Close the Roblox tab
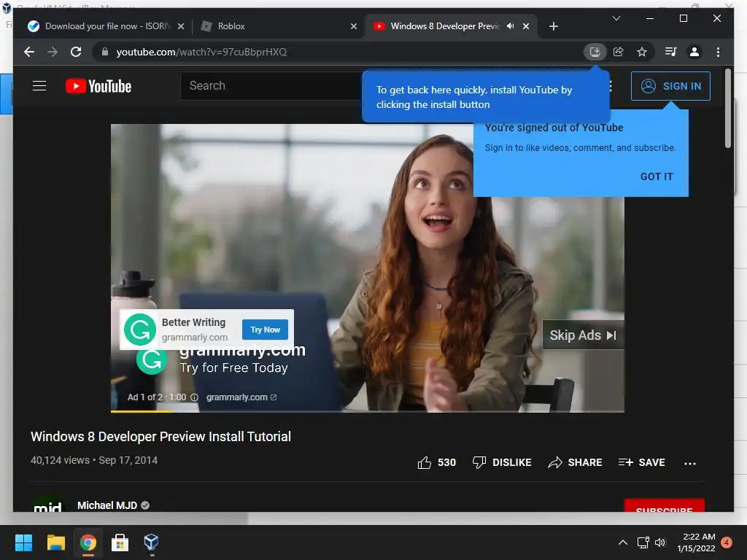 (x=354, y=26)
